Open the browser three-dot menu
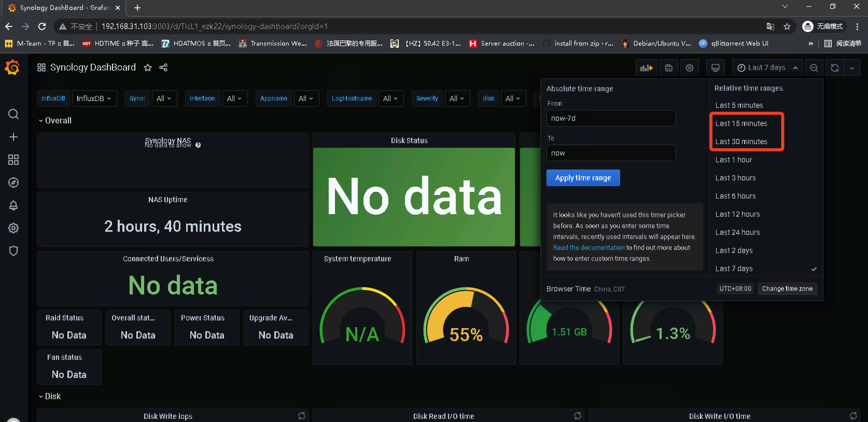 pos(857,27)
